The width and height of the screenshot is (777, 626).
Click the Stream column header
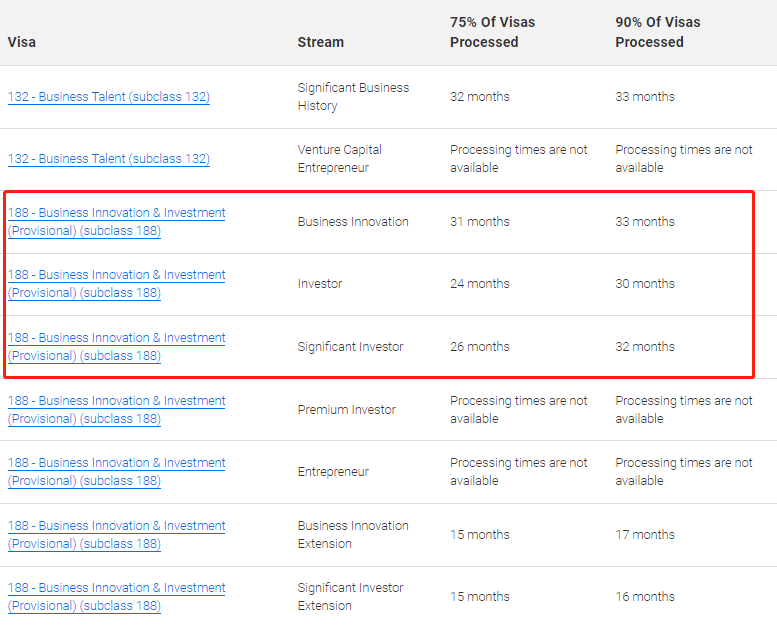321,42
